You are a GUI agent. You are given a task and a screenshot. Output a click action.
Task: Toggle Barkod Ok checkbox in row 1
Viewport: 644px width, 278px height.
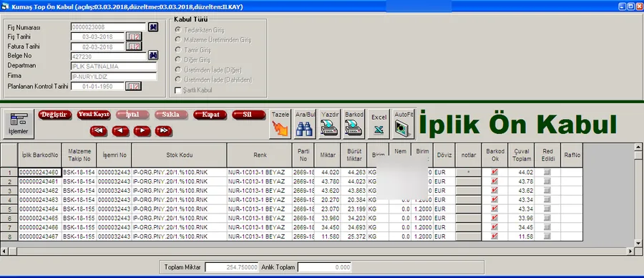pyautogui.click(x=494, y=172)
